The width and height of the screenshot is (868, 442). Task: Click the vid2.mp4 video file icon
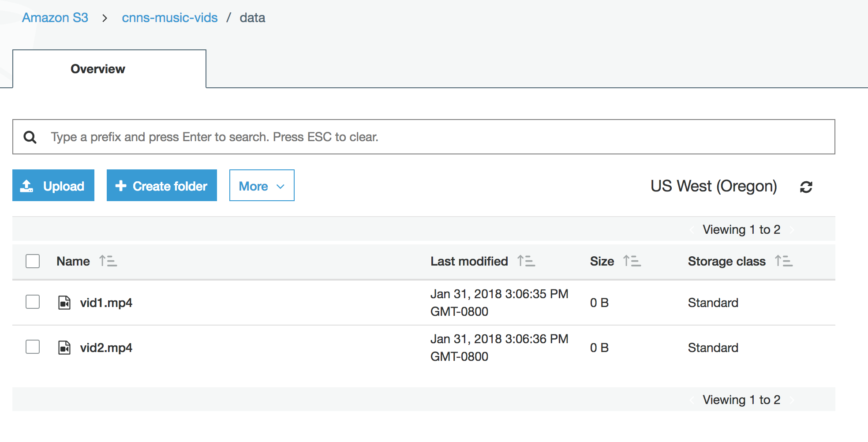point(64,348)
